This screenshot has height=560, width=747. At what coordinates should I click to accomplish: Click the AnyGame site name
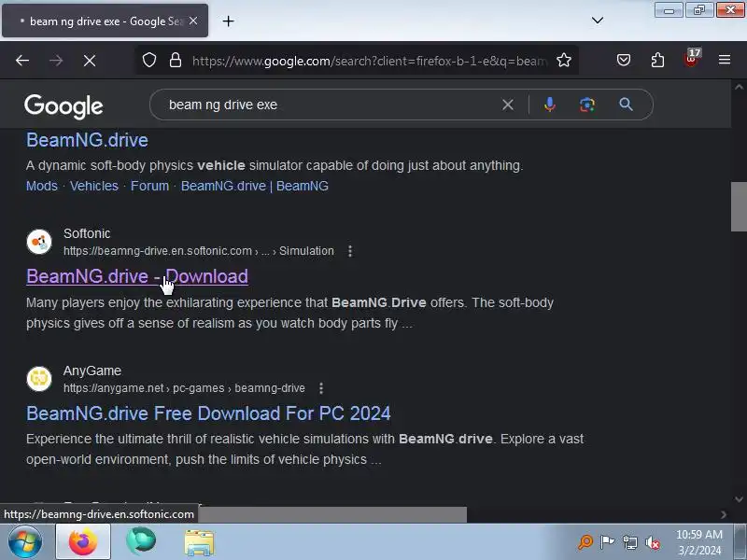pyautogui.click(x=92, y=371)
